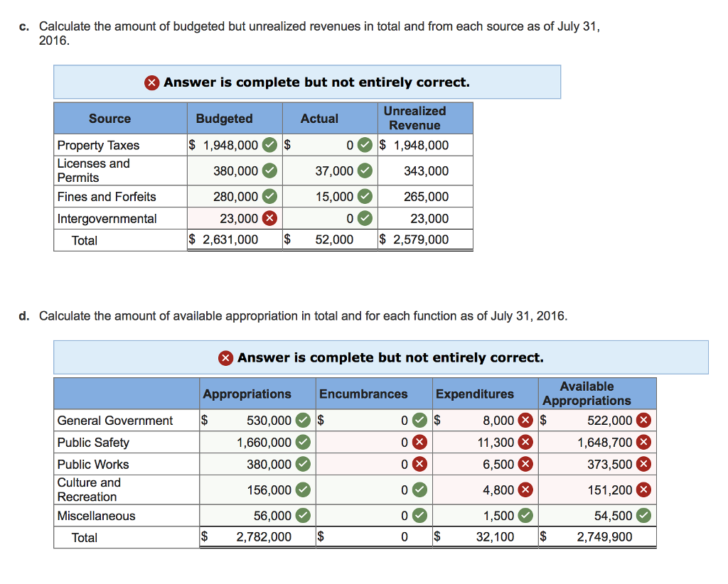The image size is (728, 584).
Task: Click total available appropriations 2,749,900
Action: tap(604, 536)
